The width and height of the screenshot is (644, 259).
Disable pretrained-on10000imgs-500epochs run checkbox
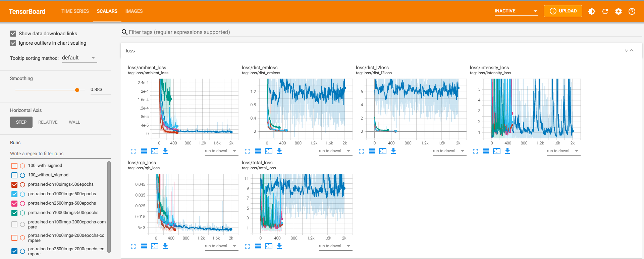click(x=14, y=213)
